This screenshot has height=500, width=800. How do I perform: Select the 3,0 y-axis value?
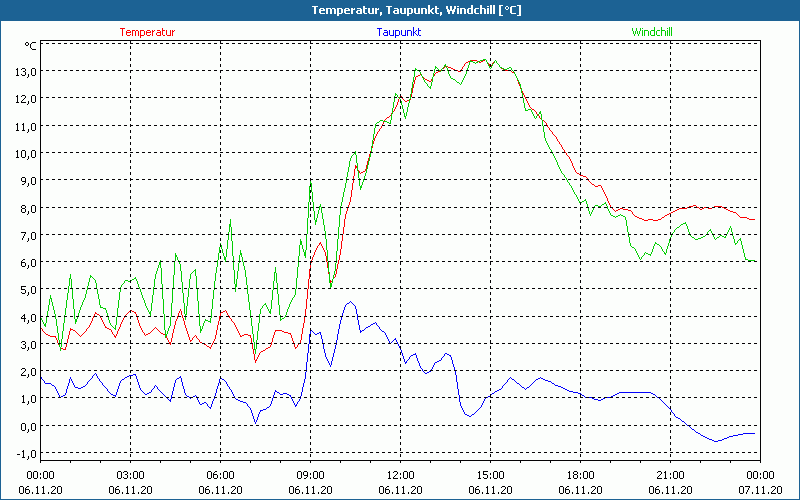click(29, 345)
